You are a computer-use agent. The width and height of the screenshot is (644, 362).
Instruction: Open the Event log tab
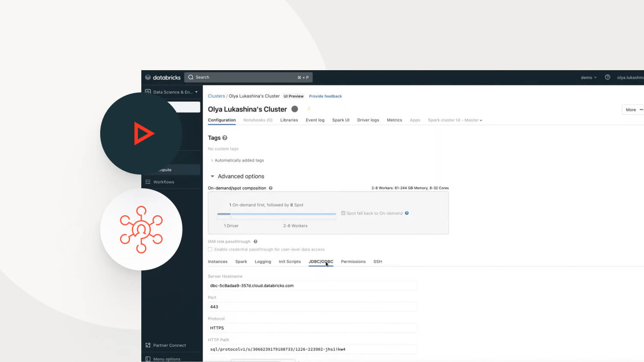coord(315,120)
